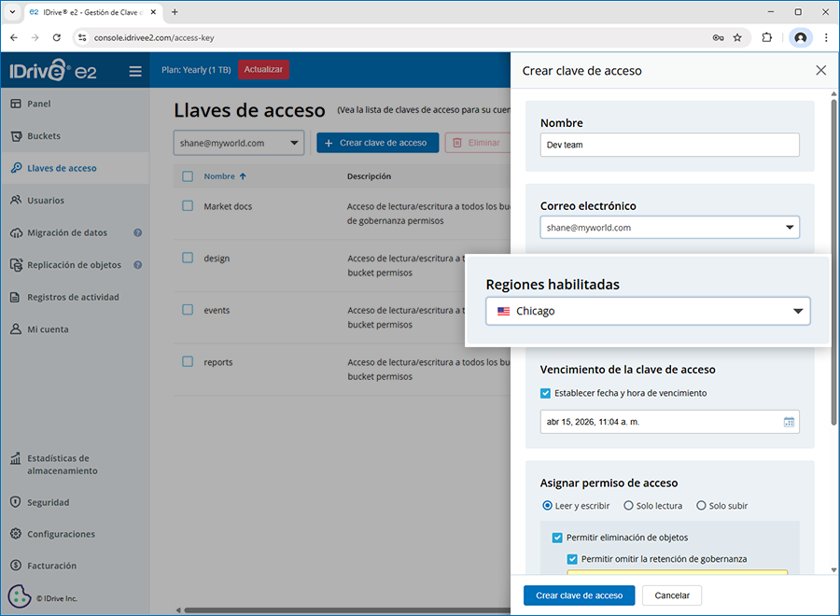Bookmark this page with the star icon
Image resolution: width=840 pixels, height=616 pixels.
[x=737, y=37]
